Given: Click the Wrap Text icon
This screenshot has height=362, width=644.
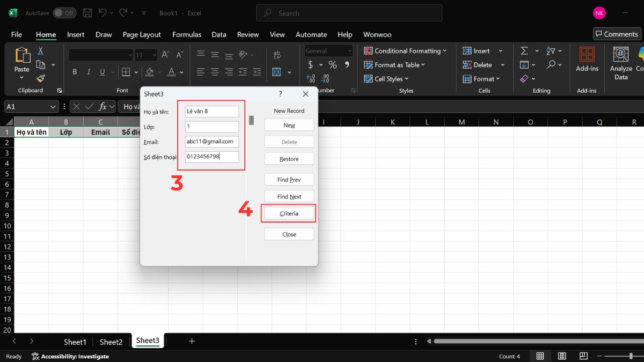Looking at the screenshot, I should pyautogui.click(x=276, y=54).
